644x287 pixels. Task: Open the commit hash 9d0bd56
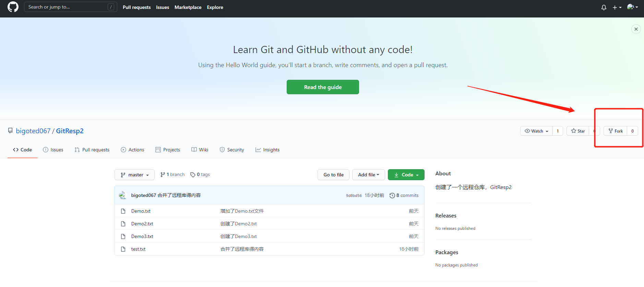point(354,196)
